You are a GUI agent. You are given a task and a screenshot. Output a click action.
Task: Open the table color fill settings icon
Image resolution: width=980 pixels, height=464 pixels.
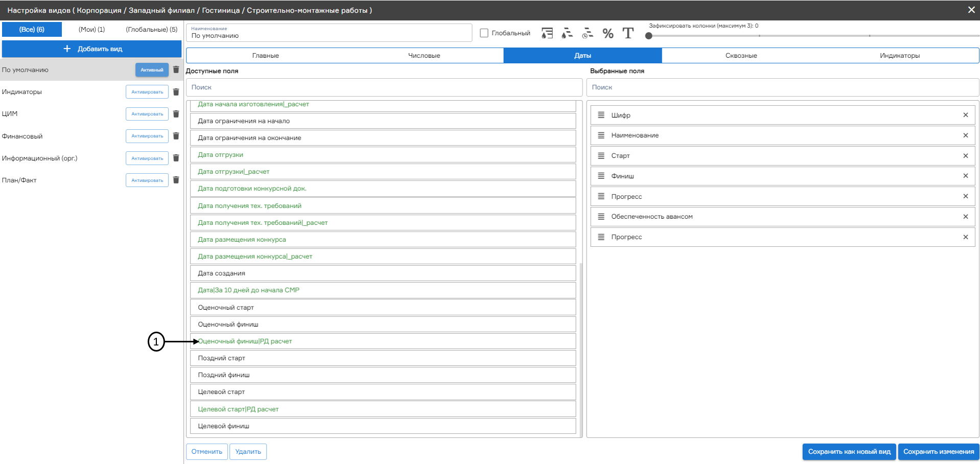click(x=547, y=33)
